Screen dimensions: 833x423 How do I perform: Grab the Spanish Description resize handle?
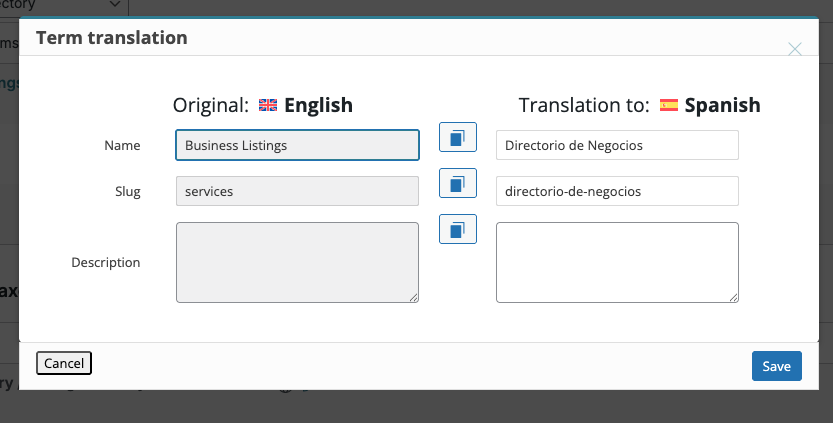pyautogui.click(x=734, y=297)
